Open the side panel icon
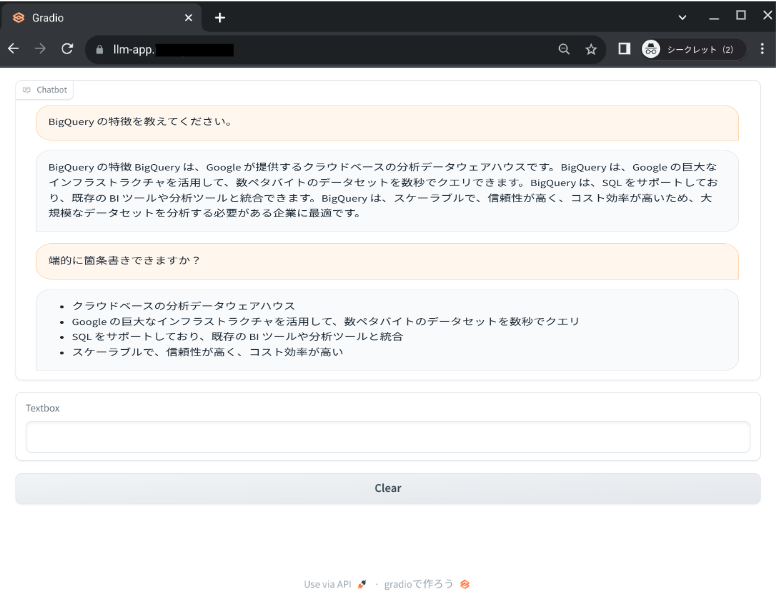The image size is (776, 605). [x=624, y=49]
